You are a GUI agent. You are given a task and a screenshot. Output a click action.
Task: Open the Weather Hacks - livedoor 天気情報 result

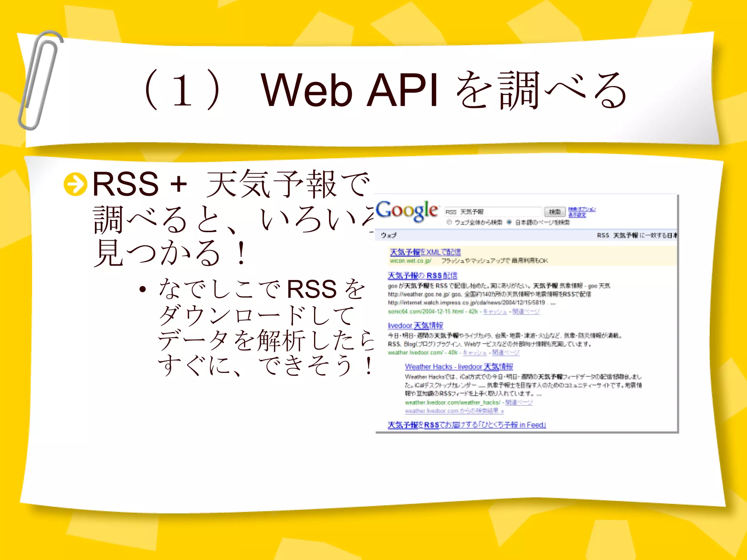click(x=459, y=366)
